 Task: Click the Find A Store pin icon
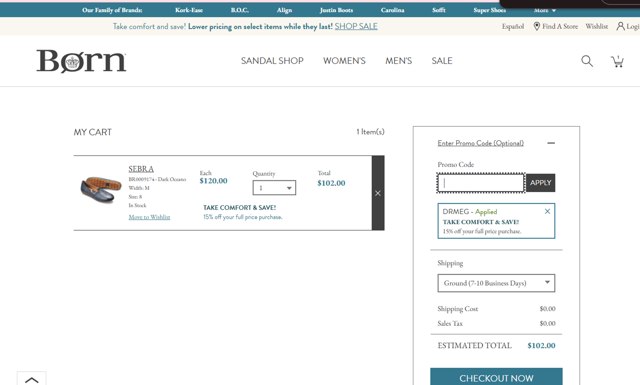point(537,26)
